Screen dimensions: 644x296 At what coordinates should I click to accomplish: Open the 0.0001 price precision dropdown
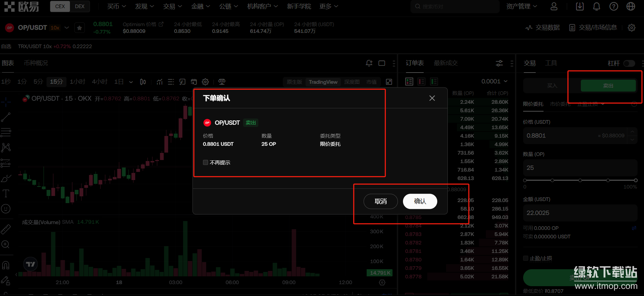tap(494, 81)
